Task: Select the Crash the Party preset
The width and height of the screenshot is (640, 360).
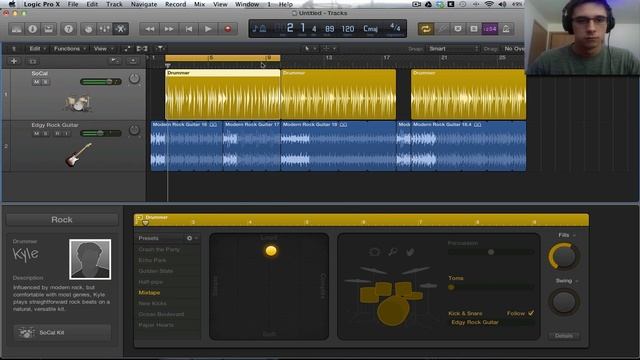Action: 159,249
